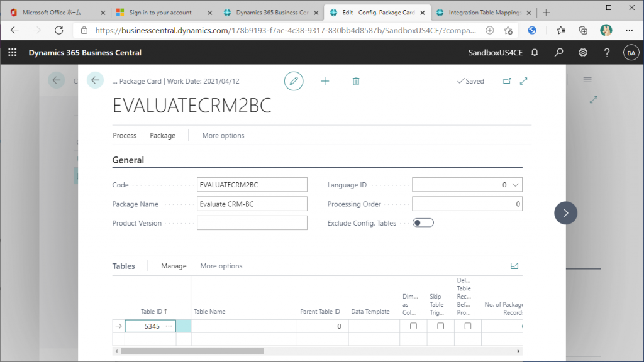Open browser Collections
644x362 pixels.
pos(583,30)
